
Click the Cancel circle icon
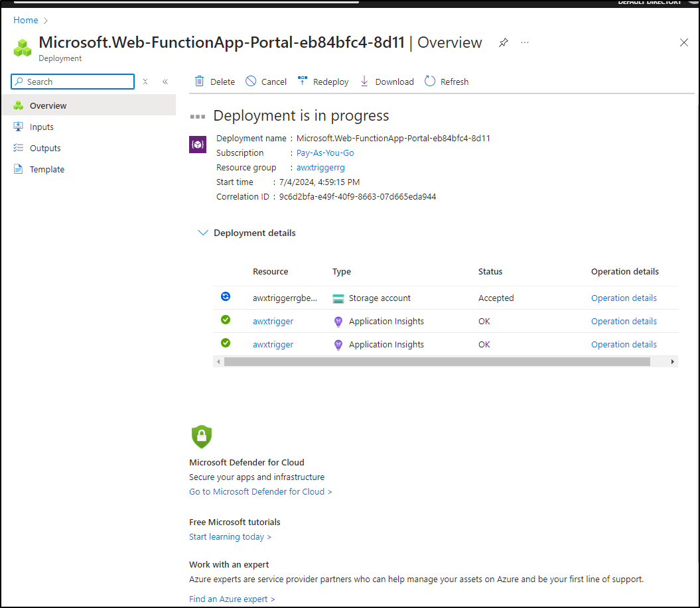251,81
